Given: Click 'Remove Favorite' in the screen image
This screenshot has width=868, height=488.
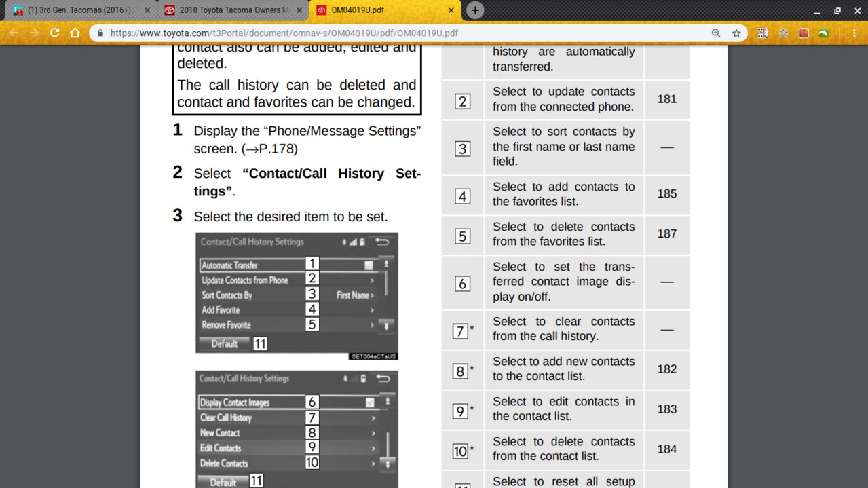Looking at the screenshot, I should tap(226, 325).
